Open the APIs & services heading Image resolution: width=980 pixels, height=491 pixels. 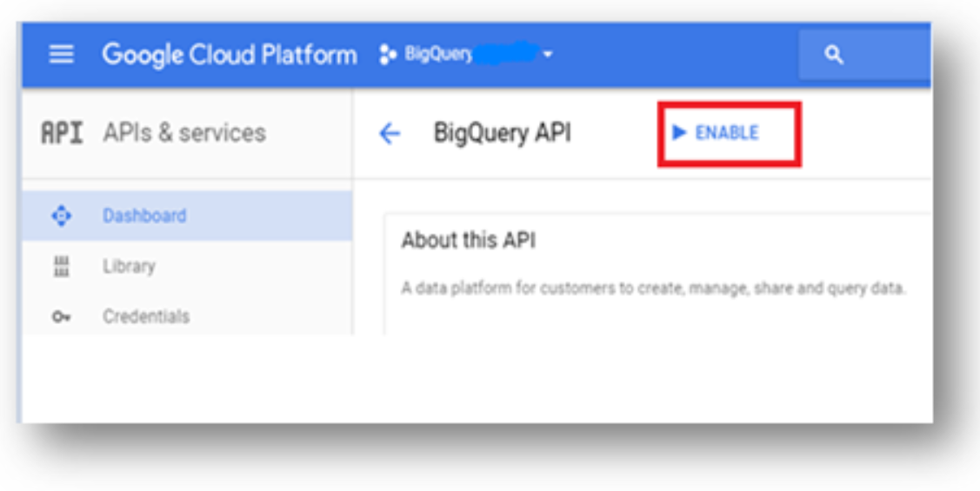(x=184, y=133)
